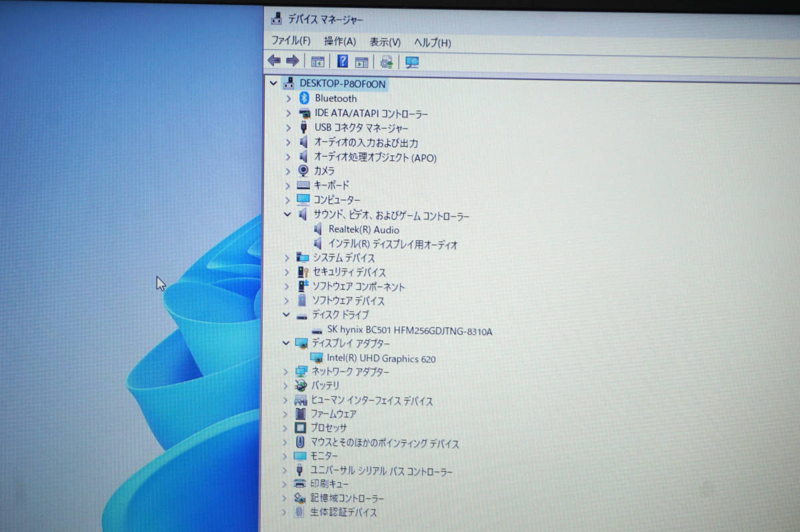The width and height of the screenshot is (800, 532).
Task: Open the ファイル(F) menu
Action: (x=291, y=41)
